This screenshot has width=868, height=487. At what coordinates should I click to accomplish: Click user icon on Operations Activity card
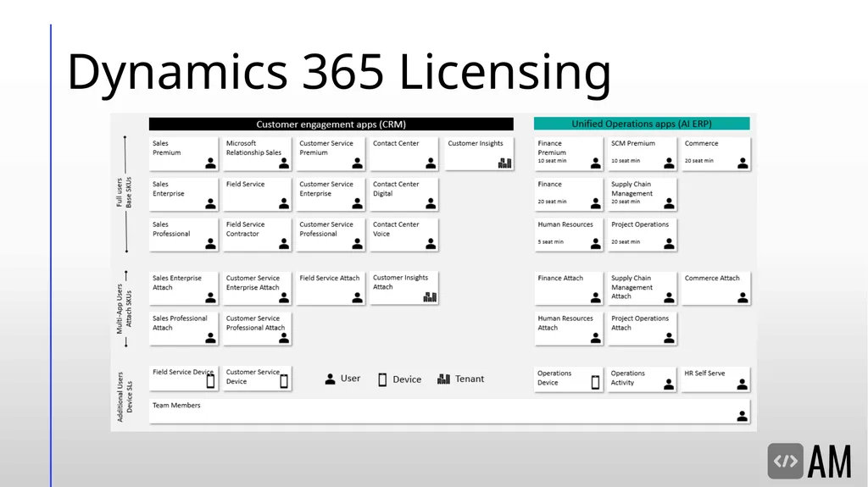[669, 384]
